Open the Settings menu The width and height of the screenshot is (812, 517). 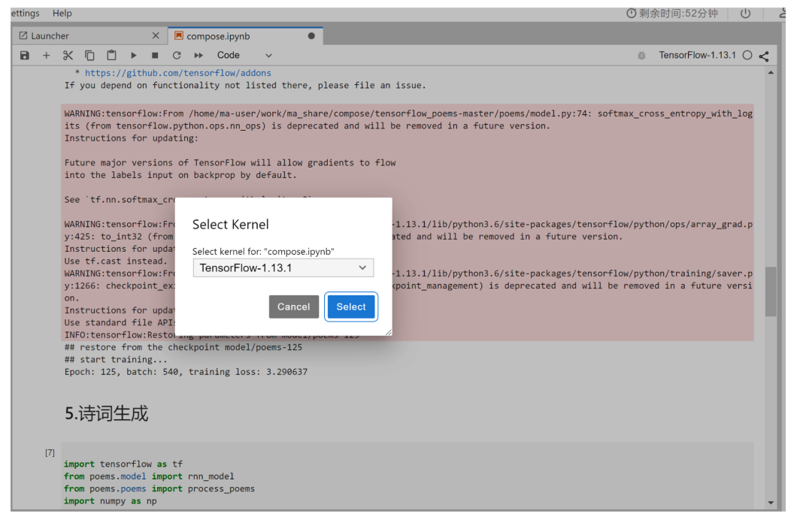tap(25, 13)
